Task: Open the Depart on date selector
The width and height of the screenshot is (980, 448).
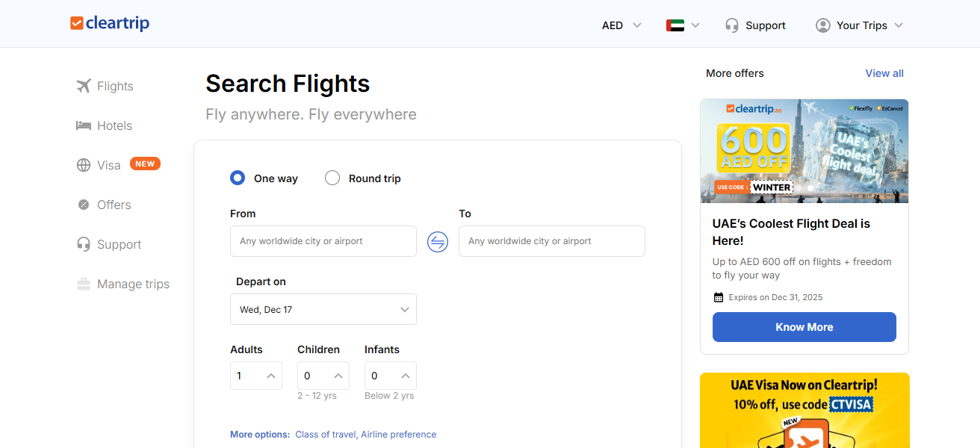Action: coord(323,309)
